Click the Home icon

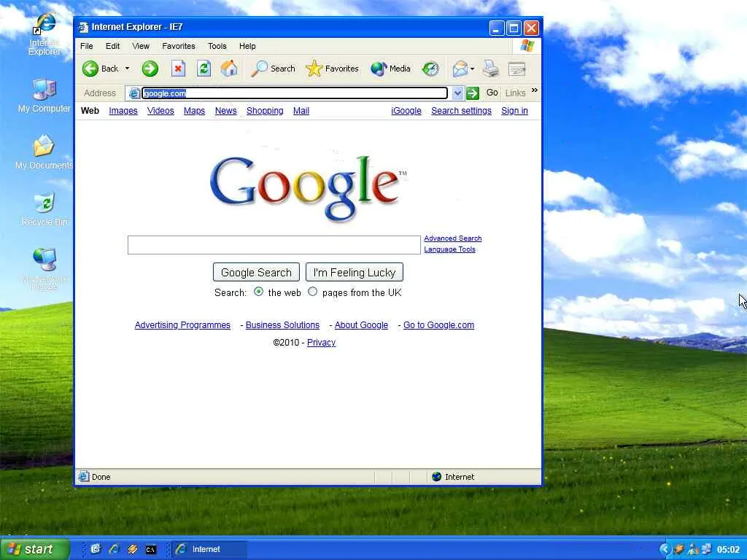click(229, 69)
